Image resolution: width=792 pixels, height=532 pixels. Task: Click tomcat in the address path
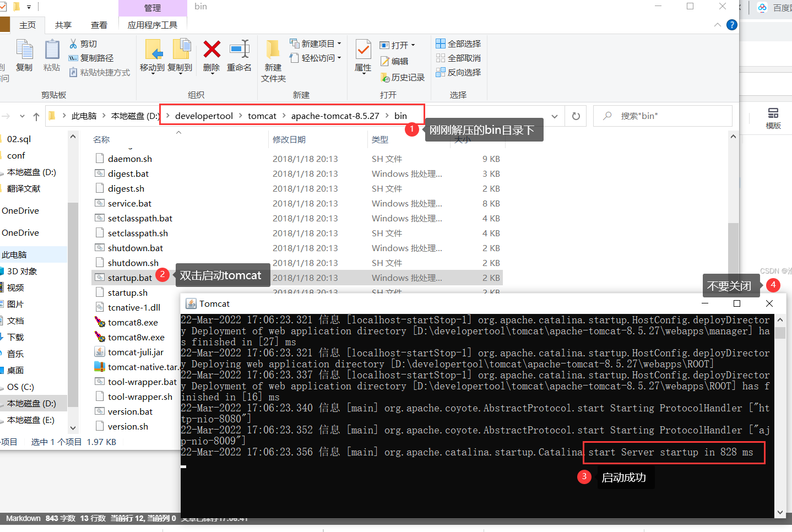(262, 116)
